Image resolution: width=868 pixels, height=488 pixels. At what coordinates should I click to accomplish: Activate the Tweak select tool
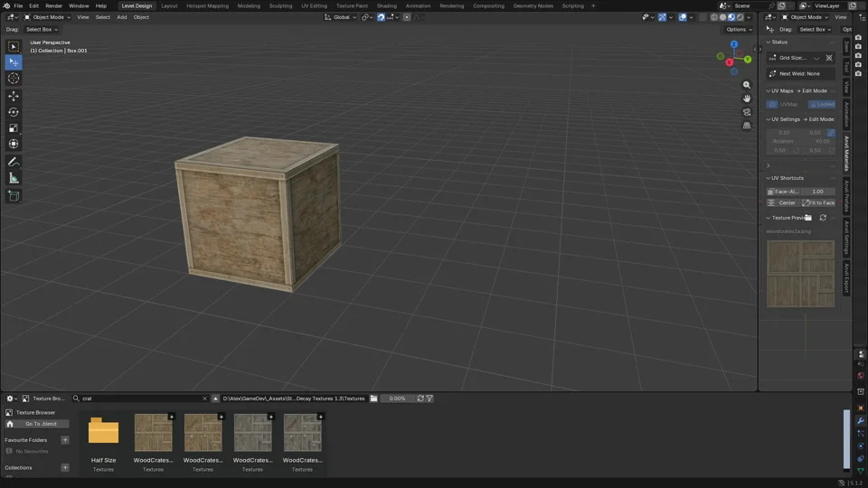coord(14,62)
